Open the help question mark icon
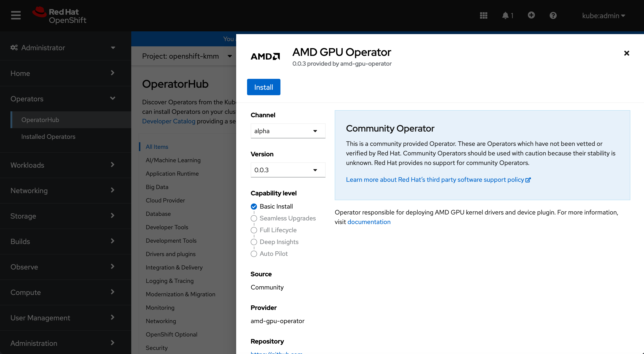 point(553,15)
